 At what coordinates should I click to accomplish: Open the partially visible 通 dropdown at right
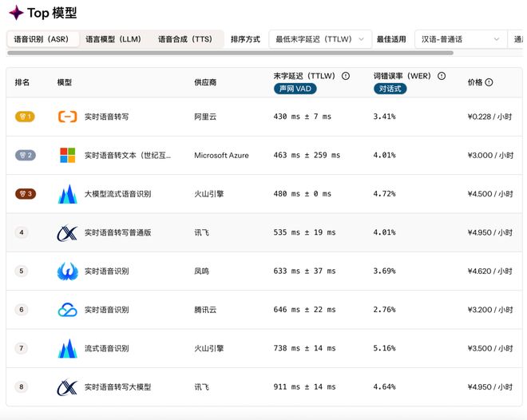pyautogui.click(x=517, y=39)
